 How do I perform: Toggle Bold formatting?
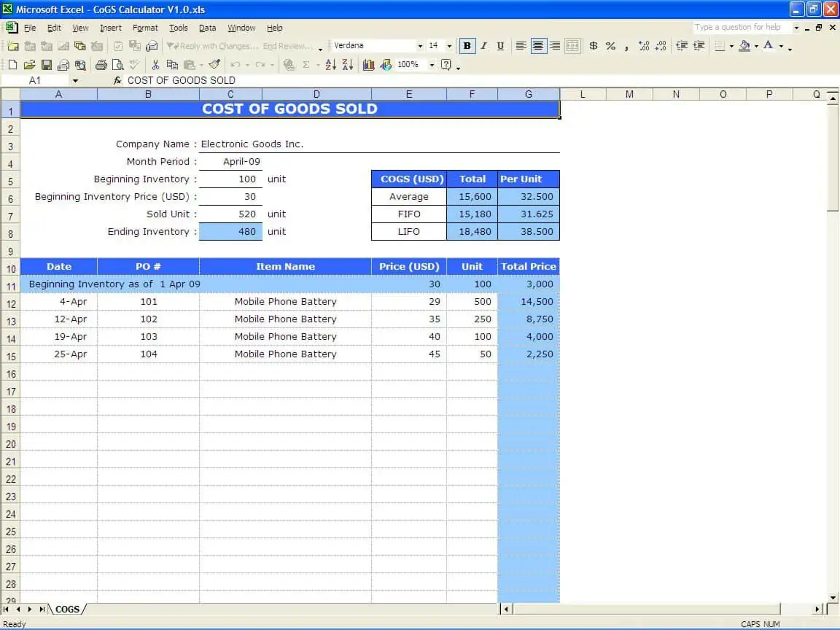pos(467,46)
